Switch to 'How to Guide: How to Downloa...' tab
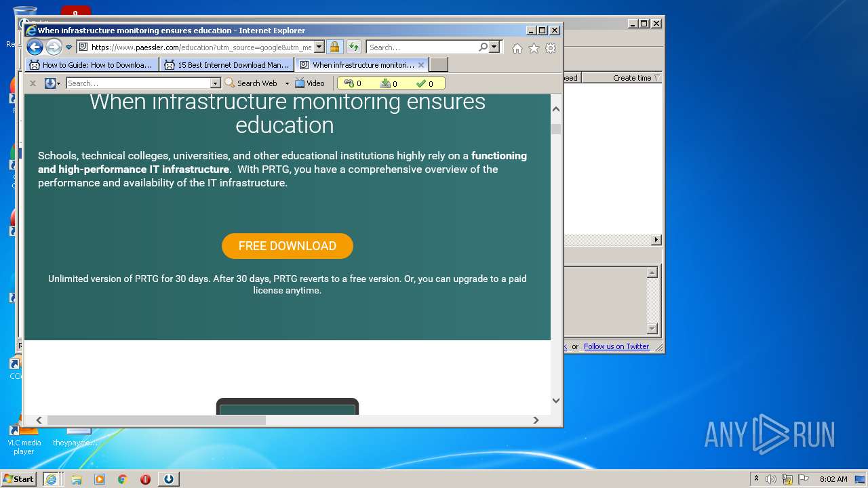 point(92,65)
